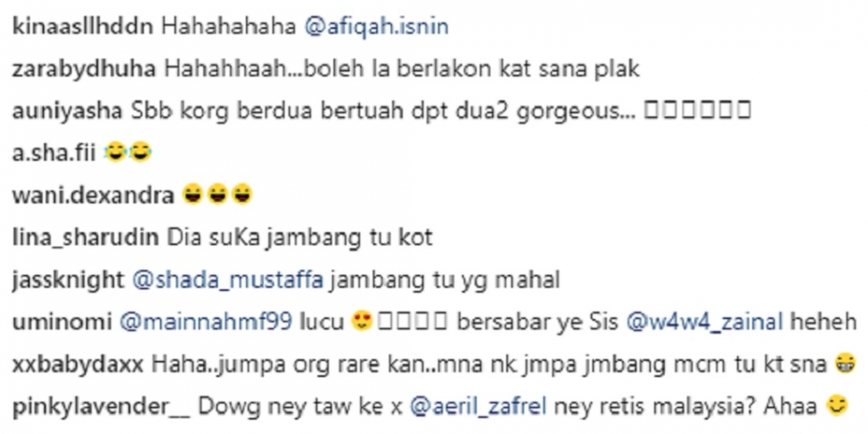
Task: Click the laughing-crying emojis after a.sha.fii
Action: coord(128,153)
